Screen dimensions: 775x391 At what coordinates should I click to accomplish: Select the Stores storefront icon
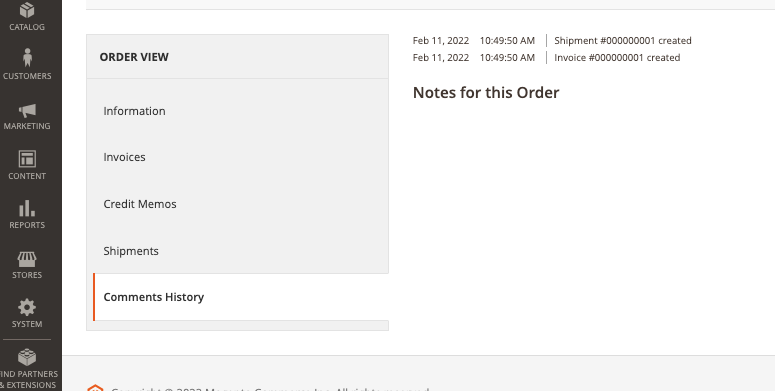(x=27, y=259)
